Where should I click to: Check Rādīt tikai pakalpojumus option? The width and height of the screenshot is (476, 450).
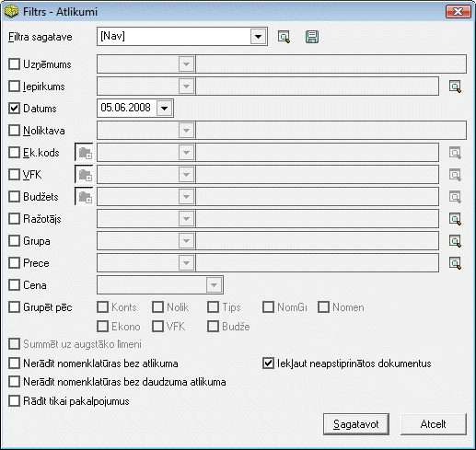[x=14, y=401]
